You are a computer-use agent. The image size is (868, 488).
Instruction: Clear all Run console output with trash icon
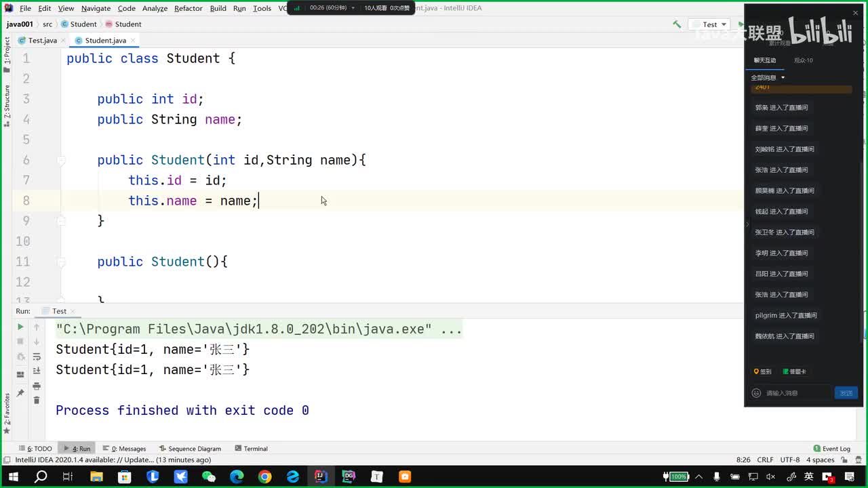click(x=37, y=401)
